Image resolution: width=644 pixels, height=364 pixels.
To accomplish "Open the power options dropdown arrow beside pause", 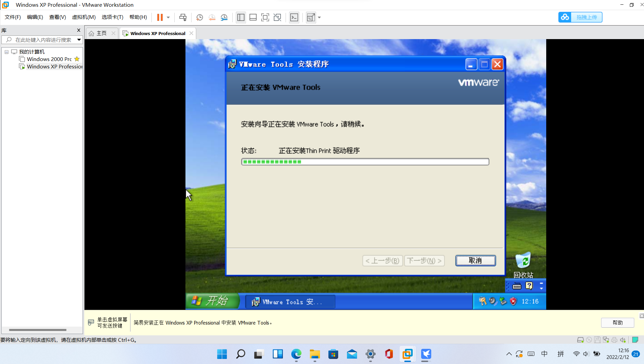I will coord(168,17).
